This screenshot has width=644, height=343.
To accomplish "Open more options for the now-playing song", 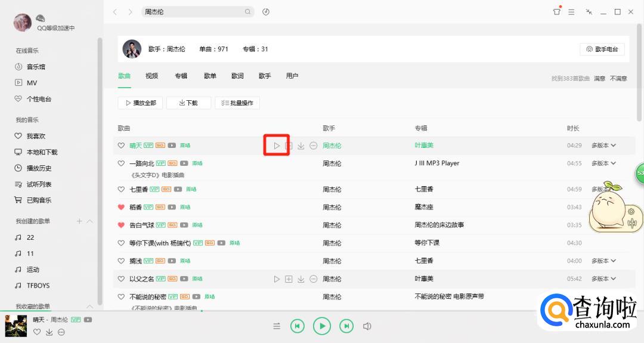I will click(x=61, y=332).
